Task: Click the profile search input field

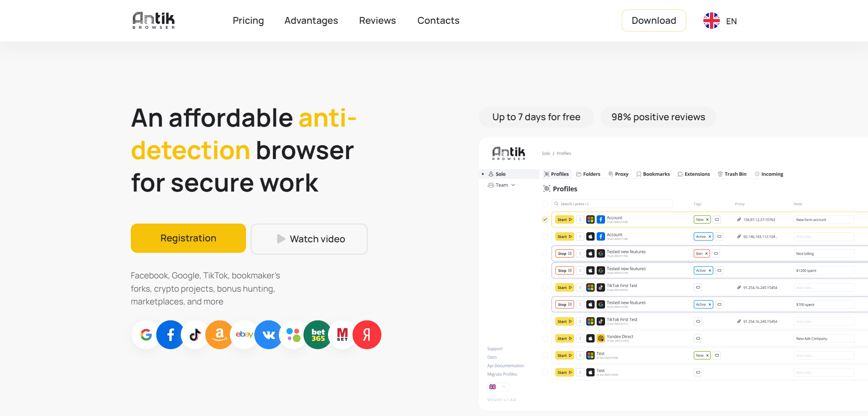Action: (x=613, y=204)
